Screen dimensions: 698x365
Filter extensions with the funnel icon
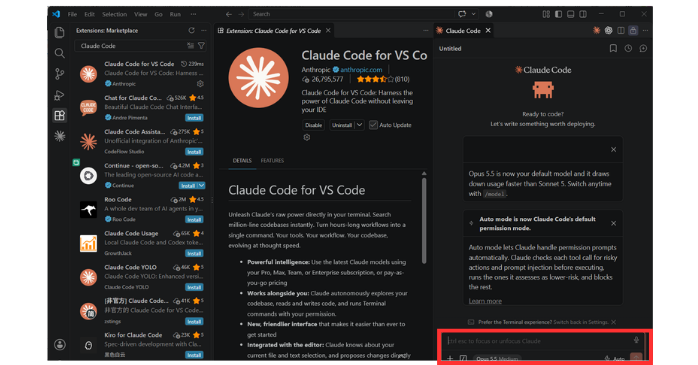click(x=201, y=46)
